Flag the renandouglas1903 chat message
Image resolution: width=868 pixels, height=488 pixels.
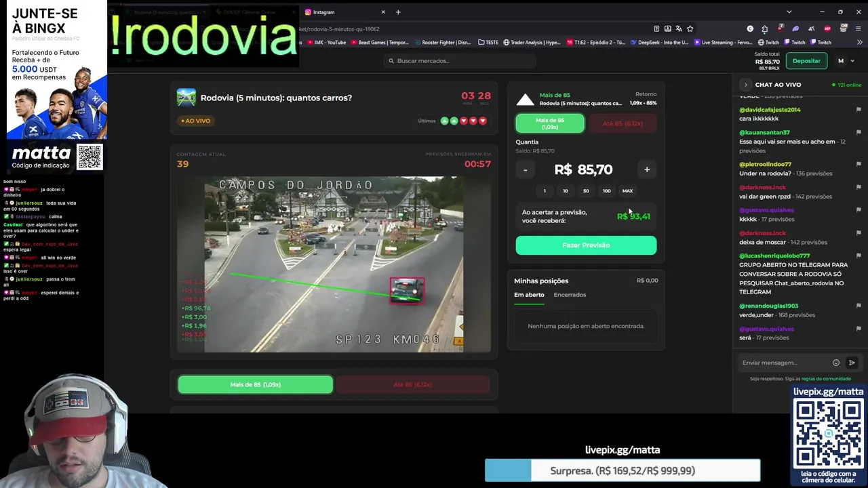pos(859,306)
